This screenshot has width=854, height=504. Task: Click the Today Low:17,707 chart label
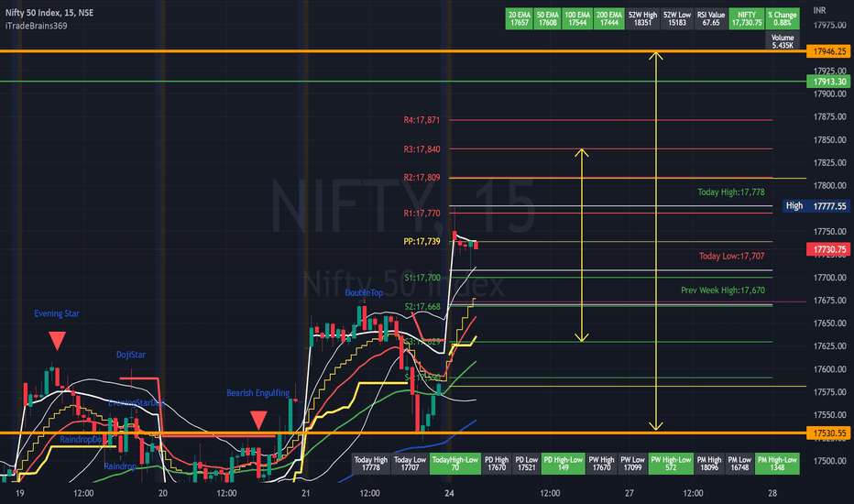pos(731,256)
